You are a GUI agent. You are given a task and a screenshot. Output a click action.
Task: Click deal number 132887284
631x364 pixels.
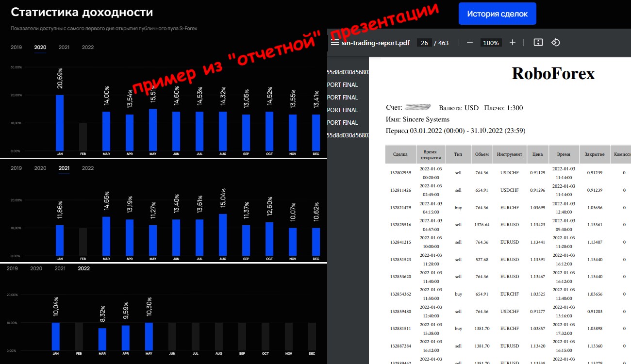click(x=400, y=346)
